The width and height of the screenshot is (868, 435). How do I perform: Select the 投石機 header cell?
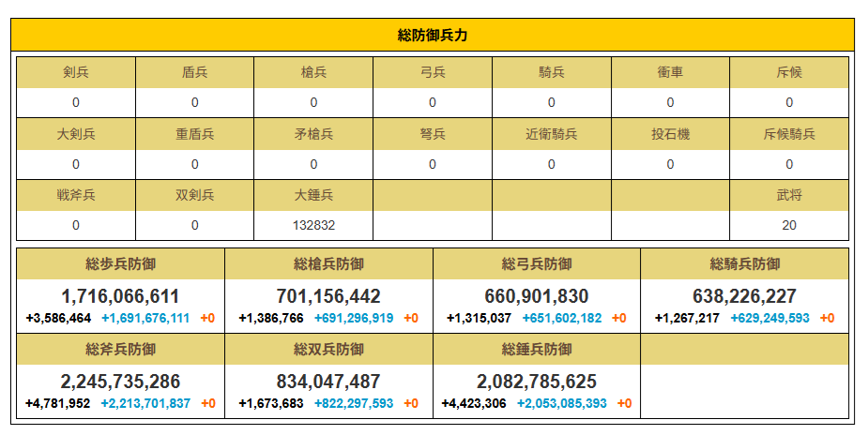(670, 134)
